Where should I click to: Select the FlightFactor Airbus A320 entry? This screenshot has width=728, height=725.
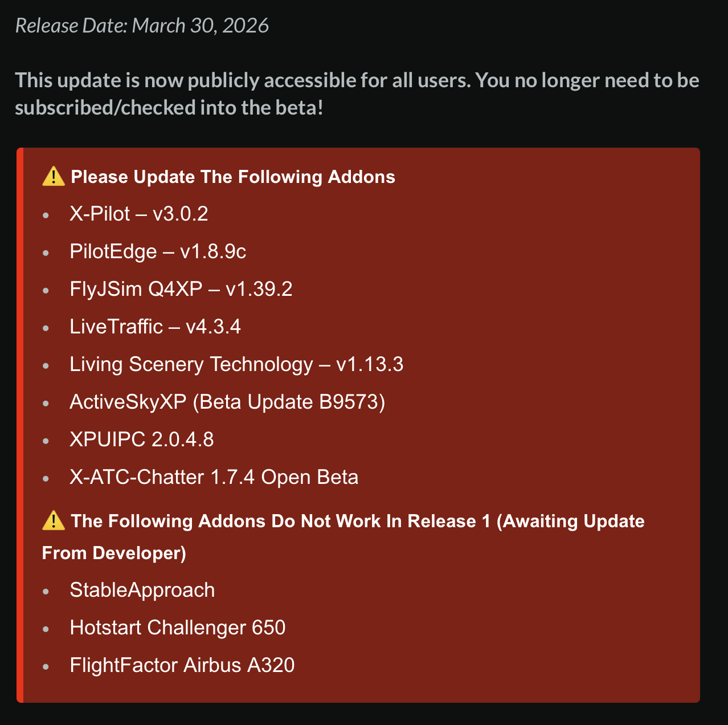click(182, 665)
